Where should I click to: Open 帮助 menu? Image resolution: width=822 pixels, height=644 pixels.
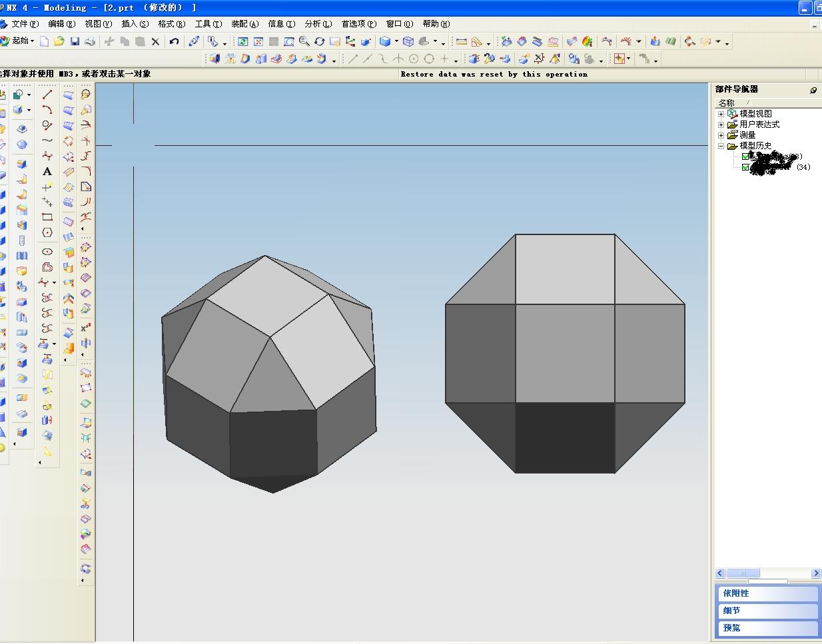[436, 24]
